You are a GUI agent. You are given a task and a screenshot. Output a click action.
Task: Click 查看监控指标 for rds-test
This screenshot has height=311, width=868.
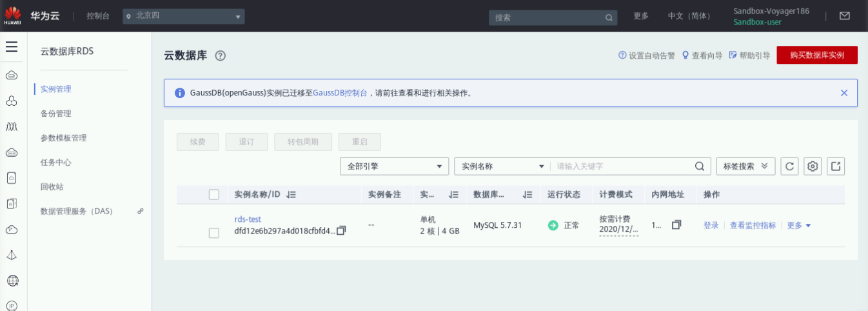point(753,225)
